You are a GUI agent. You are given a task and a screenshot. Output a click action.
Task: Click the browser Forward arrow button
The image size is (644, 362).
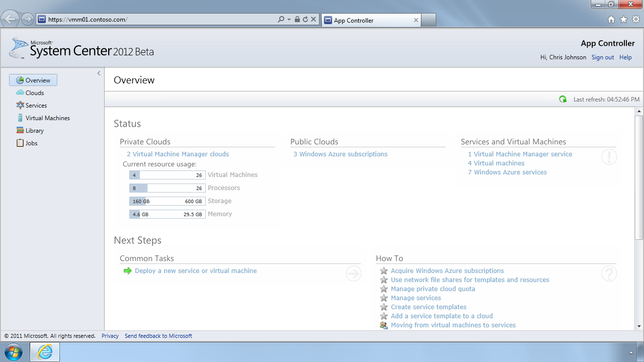click(x=28, y=20)
